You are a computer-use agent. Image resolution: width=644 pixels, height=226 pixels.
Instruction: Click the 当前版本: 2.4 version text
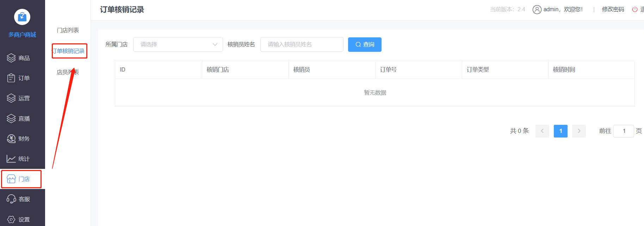507,10
